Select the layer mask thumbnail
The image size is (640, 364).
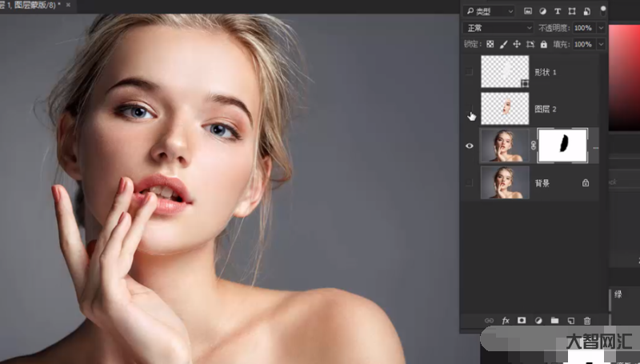coord(563,145)
